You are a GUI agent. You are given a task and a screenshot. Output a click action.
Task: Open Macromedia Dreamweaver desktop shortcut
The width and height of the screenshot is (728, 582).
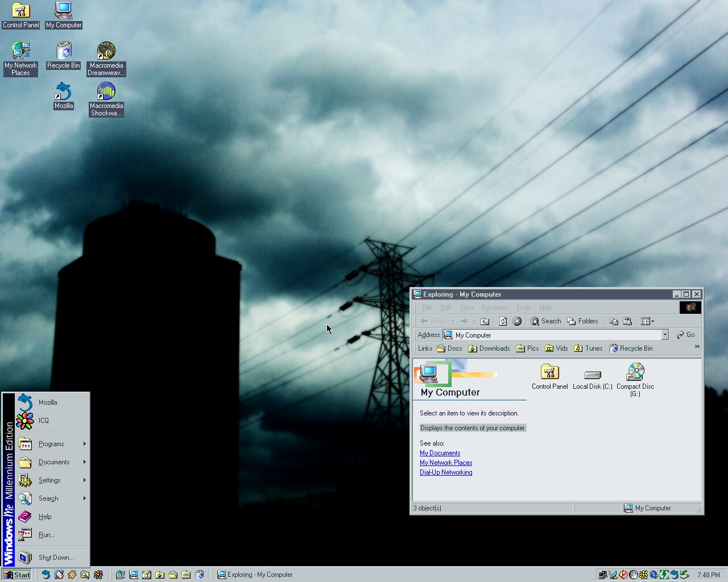pyautogui.click(x=106, y=52)
